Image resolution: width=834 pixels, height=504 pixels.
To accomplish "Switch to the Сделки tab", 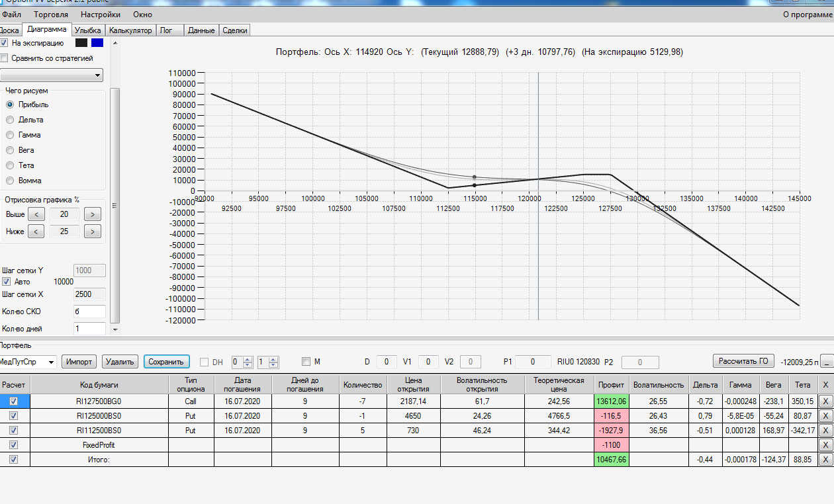I will pos(235,30).
